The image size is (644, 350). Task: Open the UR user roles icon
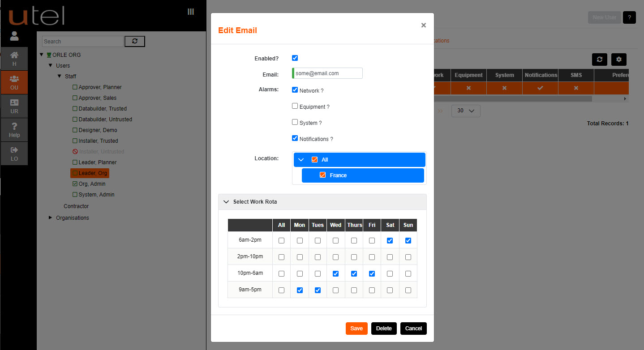[14, 106]
